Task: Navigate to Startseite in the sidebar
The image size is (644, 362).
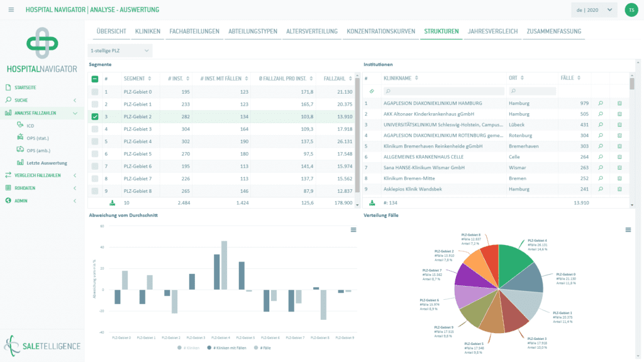Action: [25, 87]
